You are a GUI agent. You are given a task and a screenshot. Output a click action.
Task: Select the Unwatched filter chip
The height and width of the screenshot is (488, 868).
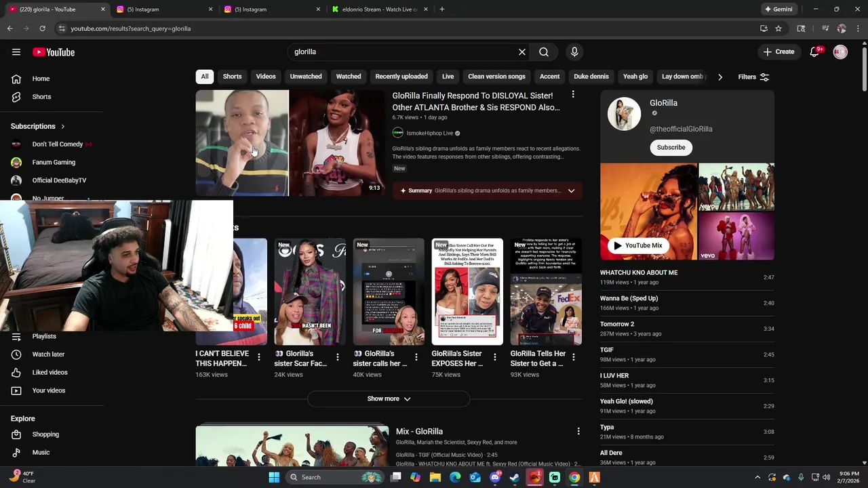click(x=306, y=77)
